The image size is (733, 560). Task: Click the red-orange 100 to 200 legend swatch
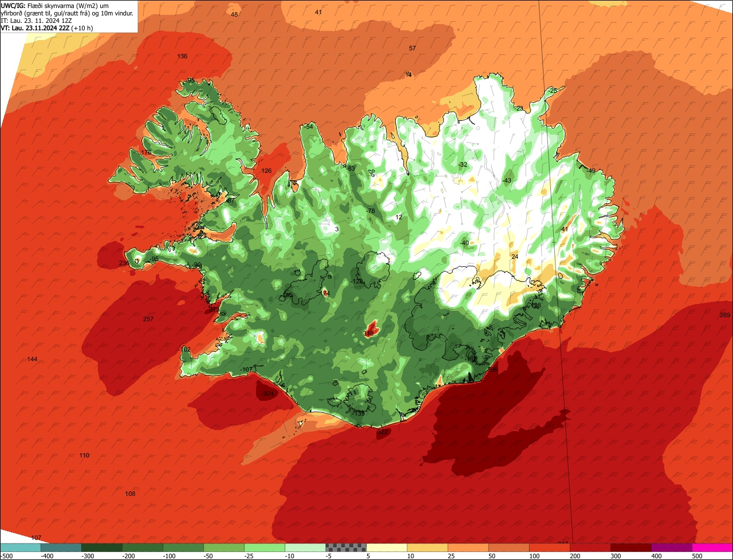tap(549, 547)
